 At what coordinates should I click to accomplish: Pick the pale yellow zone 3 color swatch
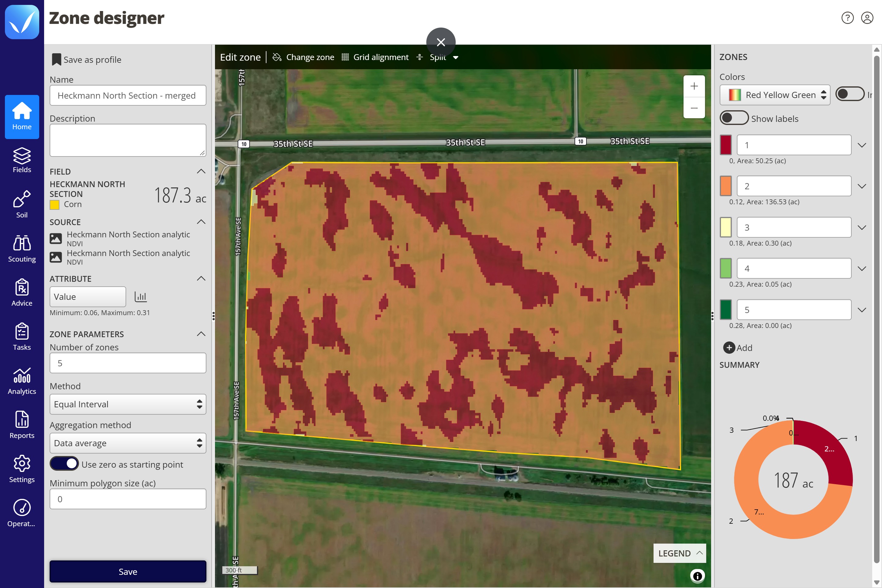(x=726, y=227)
